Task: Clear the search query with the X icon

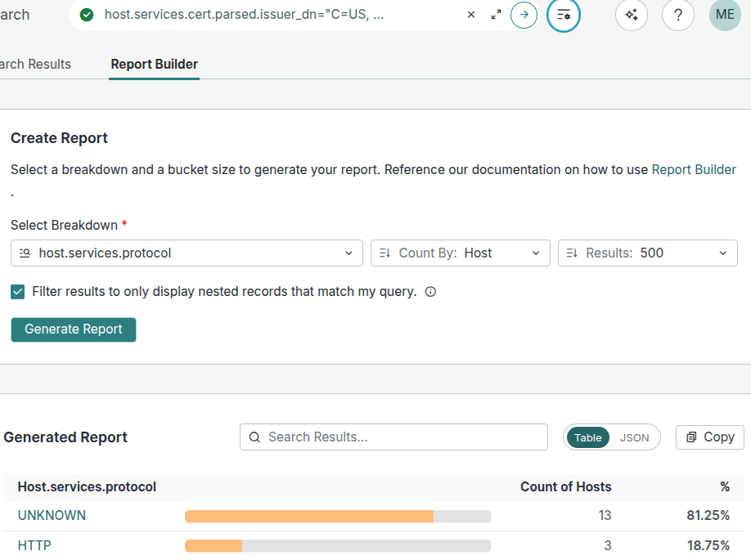Action: (471, 15)
